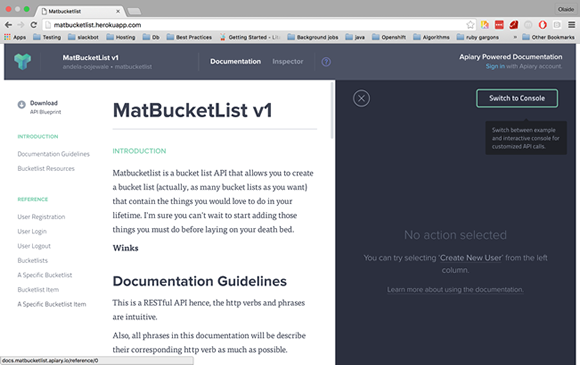Close the right panel with X circle

point(361,98)
